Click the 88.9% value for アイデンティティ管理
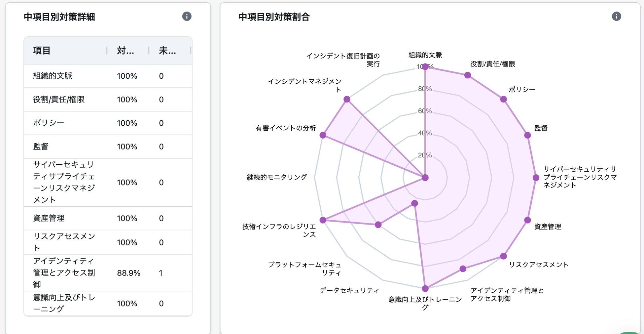The width and height of the screenshot is (644, 334). [x=128, y=273]
